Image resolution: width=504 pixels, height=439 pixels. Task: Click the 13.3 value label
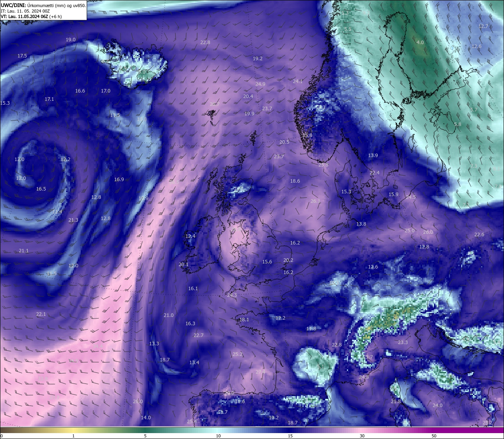pyautogui.click(x=154, y=344)
